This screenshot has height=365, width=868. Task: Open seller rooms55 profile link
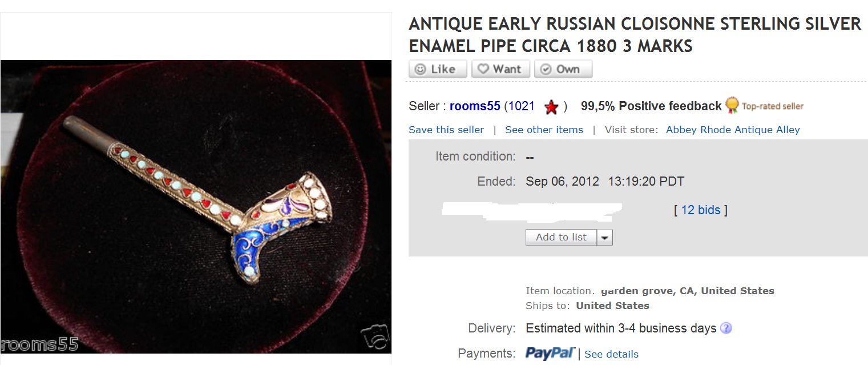point(475,106)
